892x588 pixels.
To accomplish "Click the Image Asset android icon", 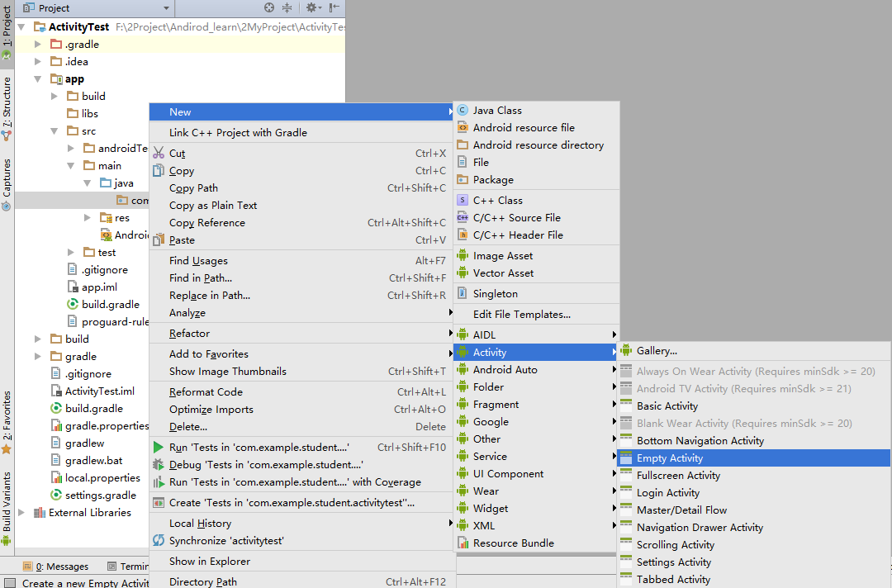I will pos(463,256).
